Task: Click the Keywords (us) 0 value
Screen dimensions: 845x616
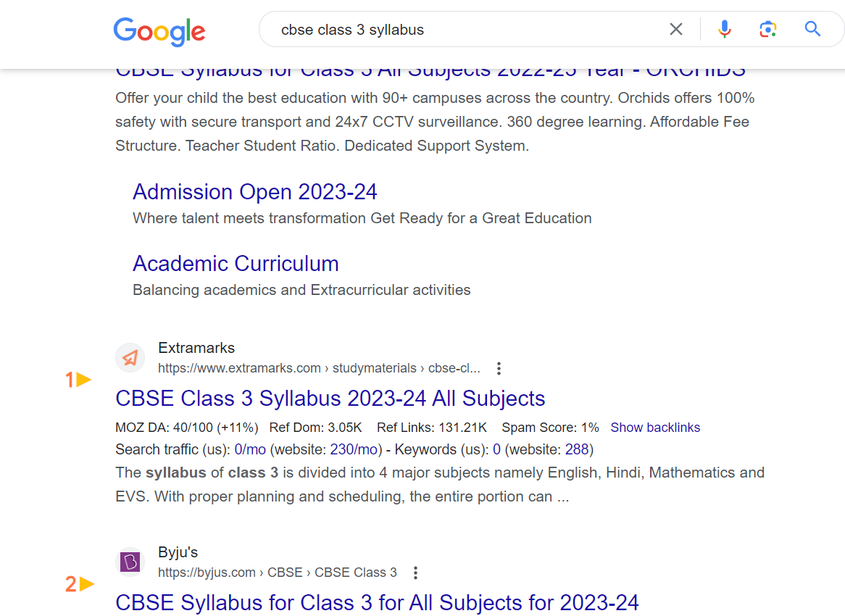Action: [496, 449]
